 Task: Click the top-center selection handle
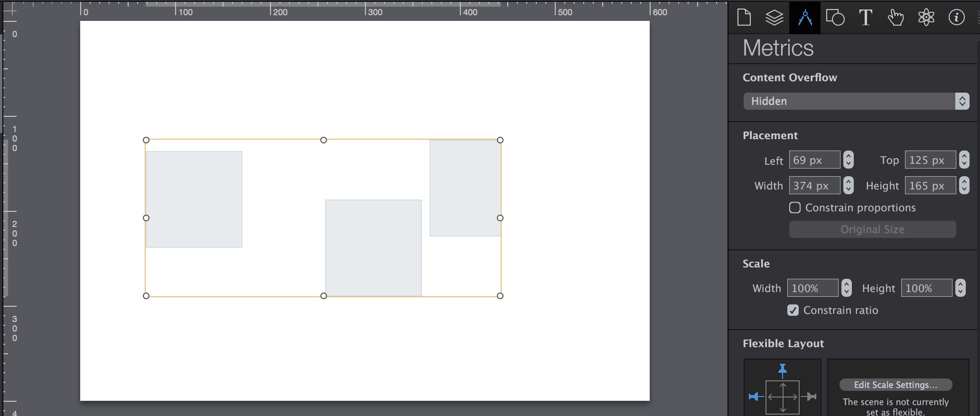click(x=324, y=140)
